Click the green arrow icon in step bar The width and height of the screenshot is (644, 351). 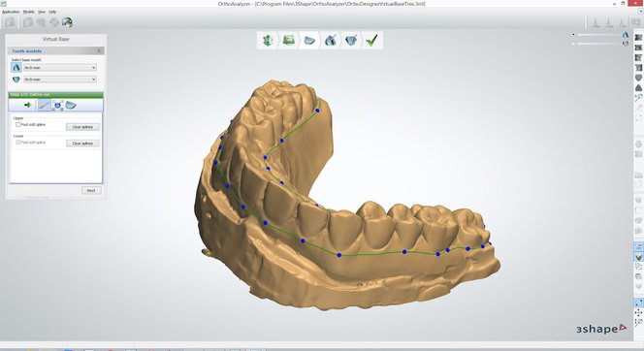click(27, 105)
